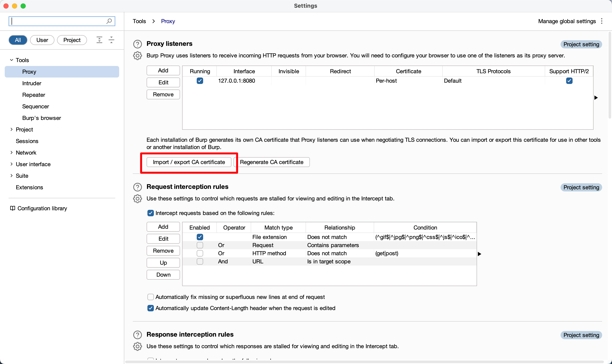Toggle Intercept requests based on the following rules
This screenshot has height=364, width=612.
150,213
